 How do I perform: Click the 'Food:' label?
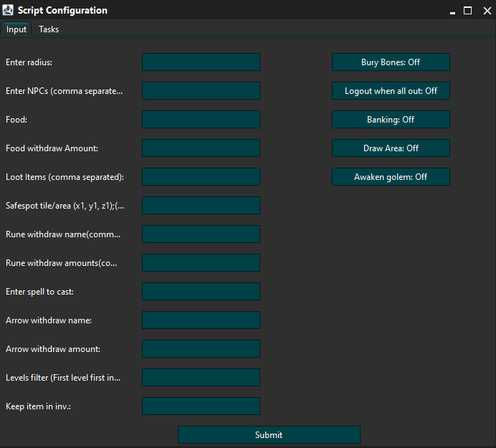click(x=16, y=120)
